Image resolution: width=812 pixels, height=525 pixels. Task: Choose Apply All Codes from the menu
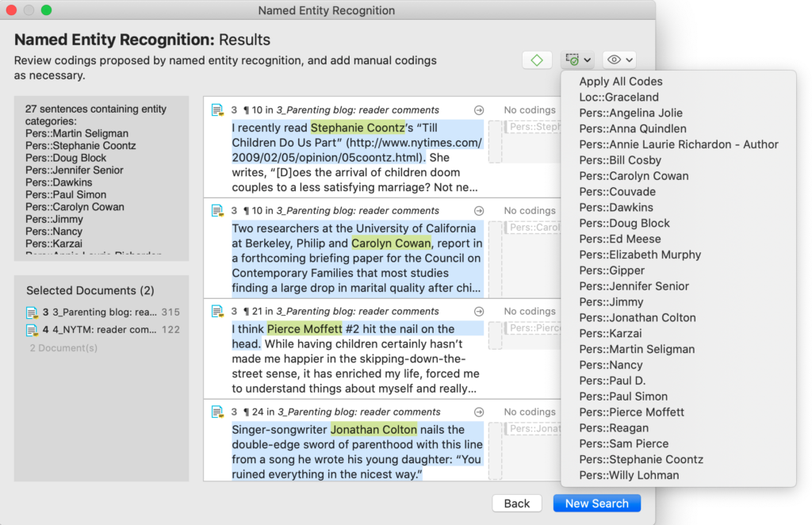[x=620, y=82]
